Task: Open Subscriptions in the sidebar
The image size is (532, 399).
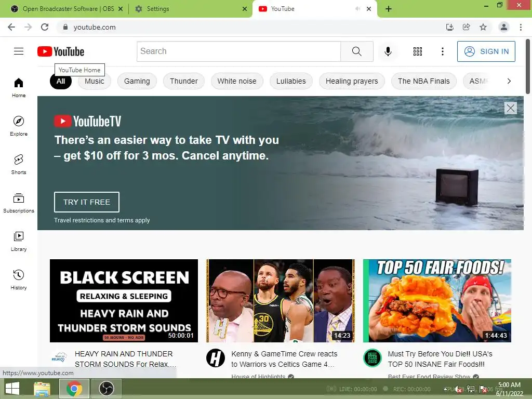Action: 19,203
